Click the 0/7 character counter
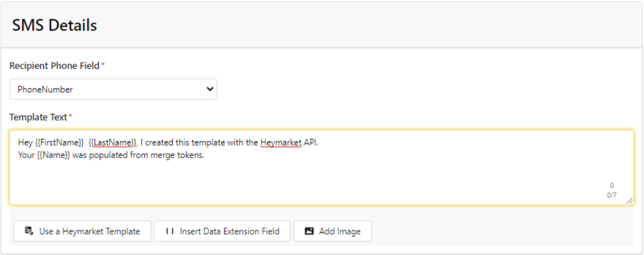The width and height of the screenshot is (644, 255). pyautogui.click(x=612, y=195)
